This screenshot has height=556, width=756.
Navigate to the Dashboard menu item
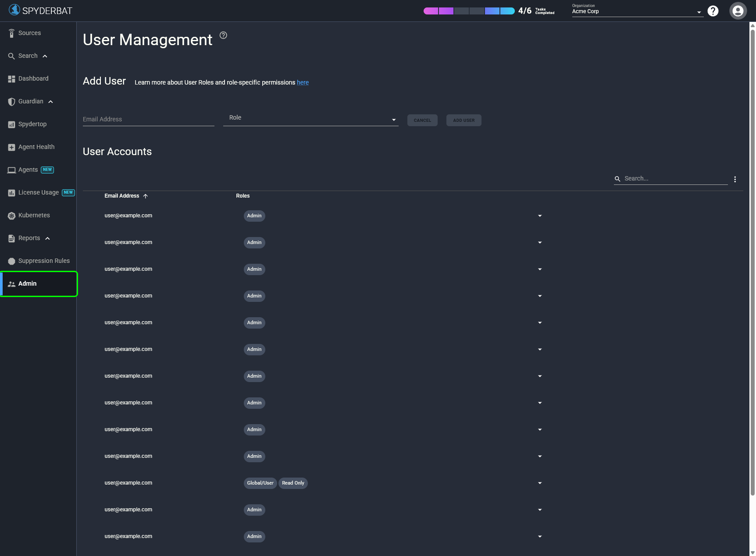(x=33, y=78)
